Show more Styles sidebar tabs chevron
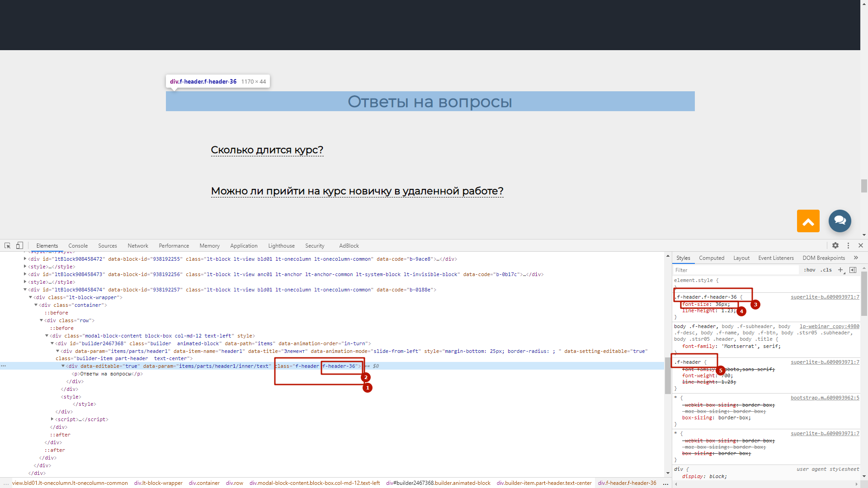 (856, 258)
